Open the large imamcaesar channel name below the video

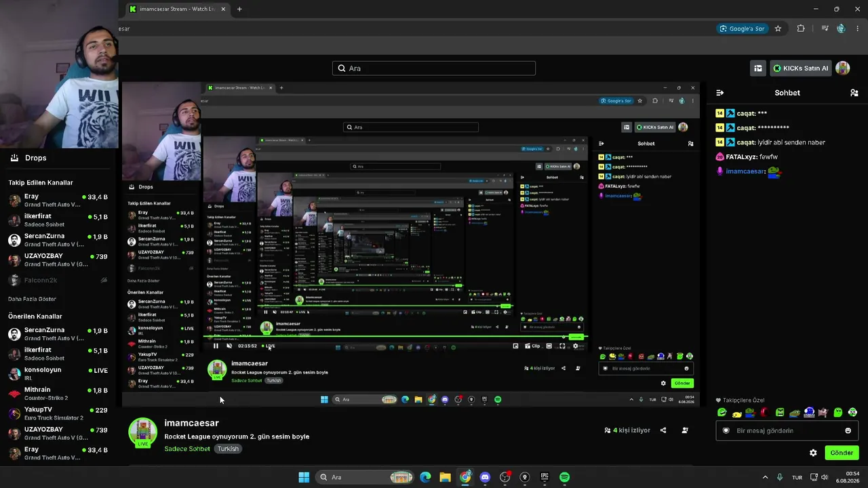(x=191, y=423)
